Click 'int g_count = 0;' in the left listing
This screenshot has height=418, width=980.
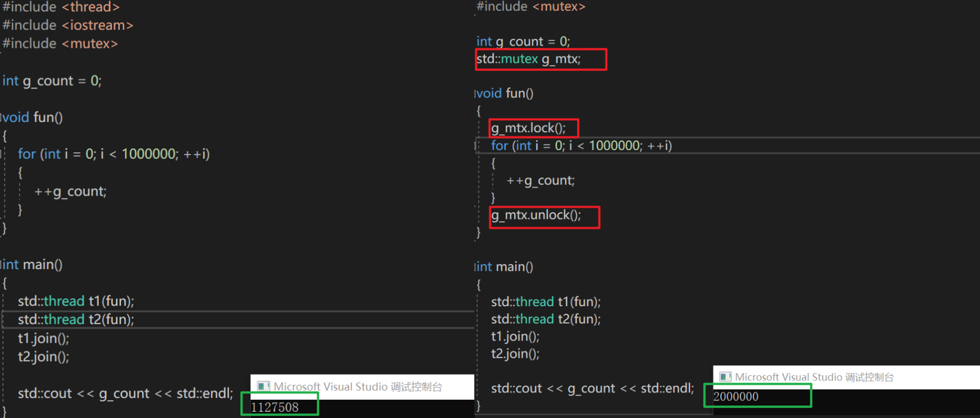click(x=52, y=80)
